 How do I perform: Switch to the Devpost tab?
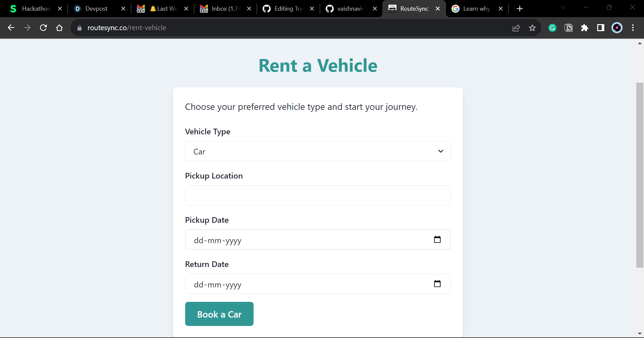coord(96,9)
